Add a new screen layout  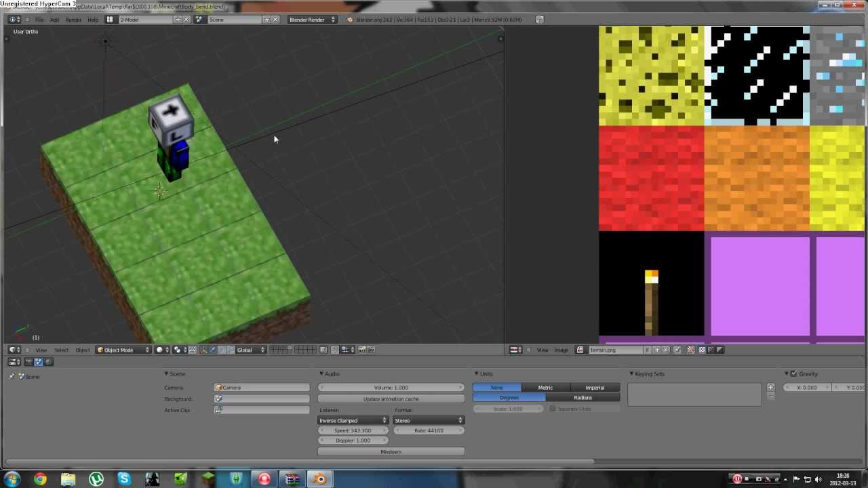[x=178, y=20]
